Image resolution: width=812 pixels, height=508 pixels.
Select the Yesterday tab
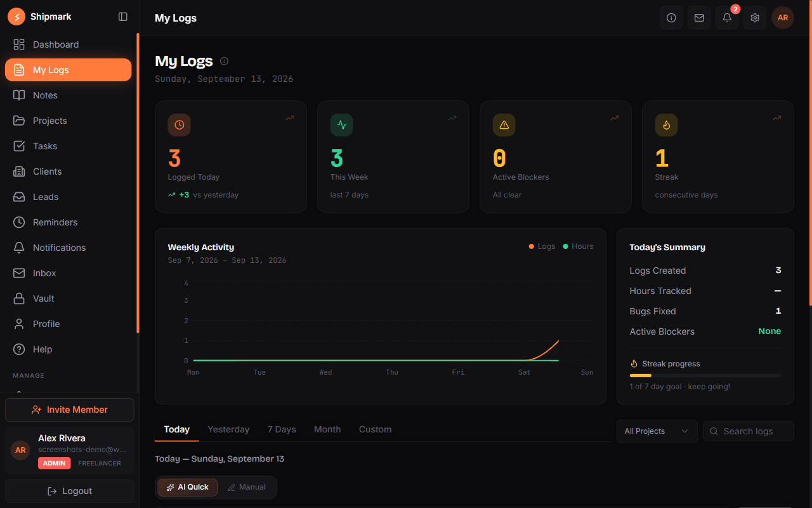coord(228,429)
